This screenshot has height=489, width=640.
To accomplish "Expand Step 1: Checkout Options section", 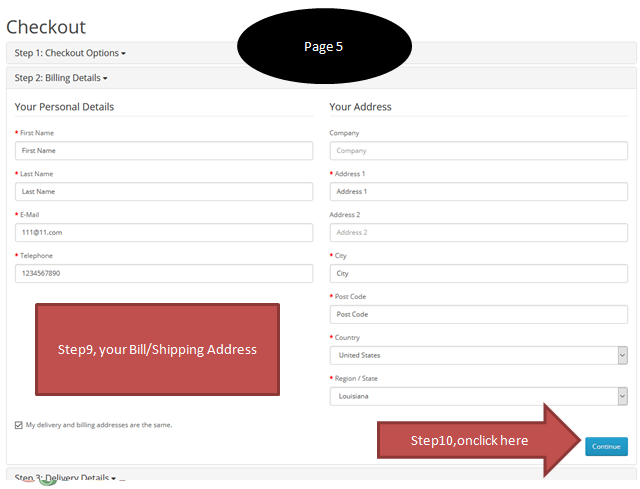I will pos(70,52).
